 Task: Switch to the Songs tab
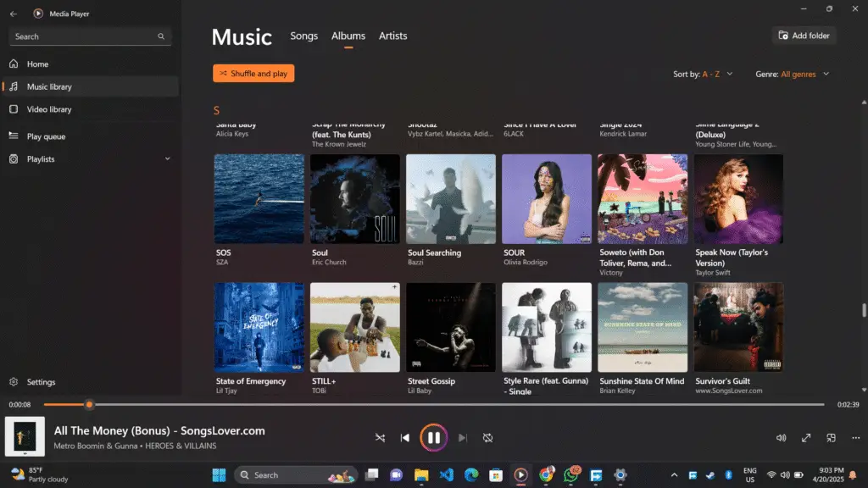tap(304, 36)
